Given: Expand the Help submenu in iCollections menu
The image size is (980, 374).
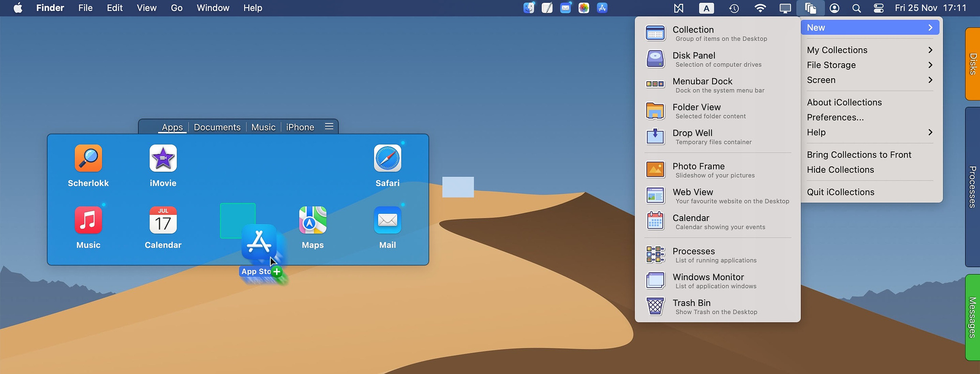Looking at the screenshot, I should [870, 132].
